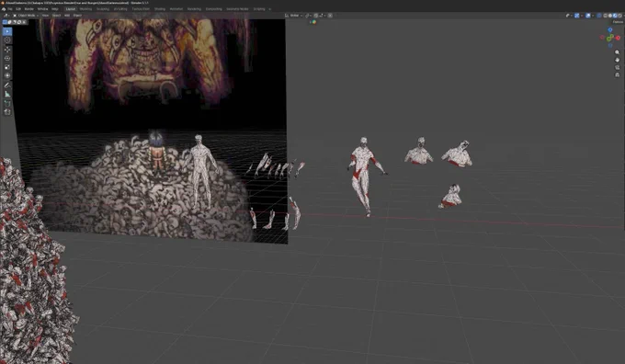Switch to the Scripting workspace tab
Image resolution: width=625 pixels, height=364 pixels.
[x=259, y=9]
